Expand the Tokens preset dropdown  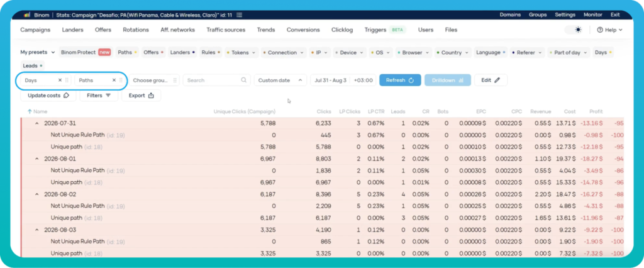241,52
